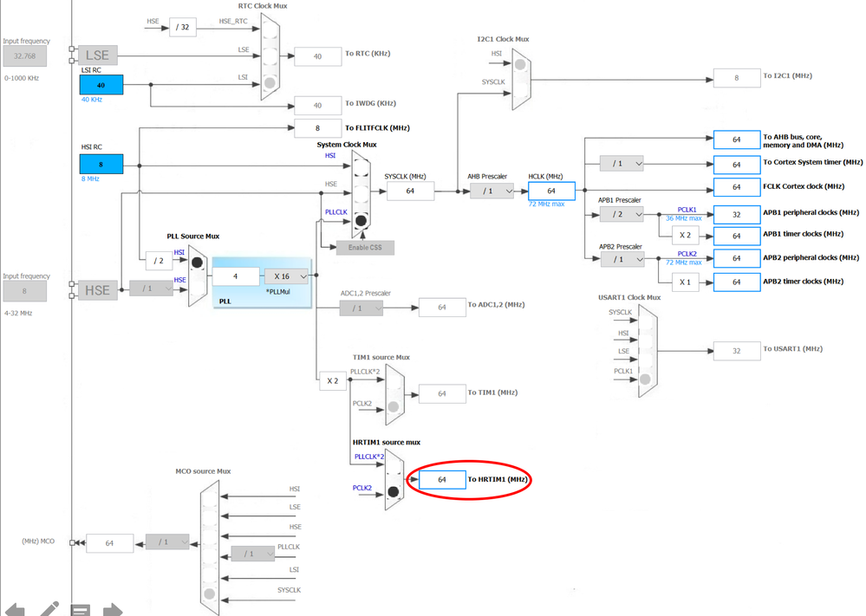Click the (MHz) MCO 64 output value
Image resolution: width=866 pixels, height=616 pixels.
110,543
